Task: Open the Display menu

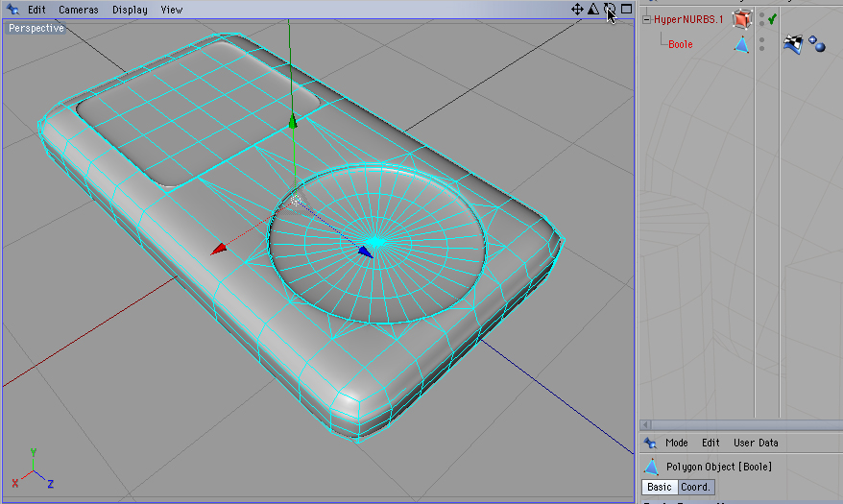Action: click(x=130, y=10)
